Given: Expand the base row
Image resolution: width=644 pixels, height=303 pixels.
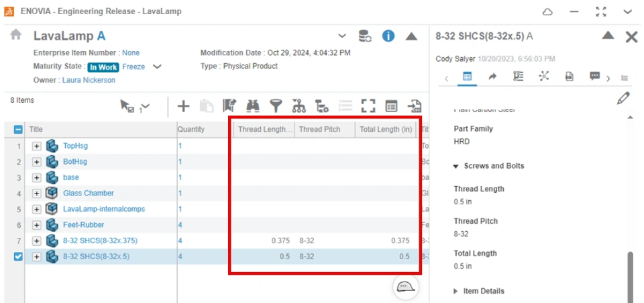Looking at the screenshot, I should [x=37, y=177].
